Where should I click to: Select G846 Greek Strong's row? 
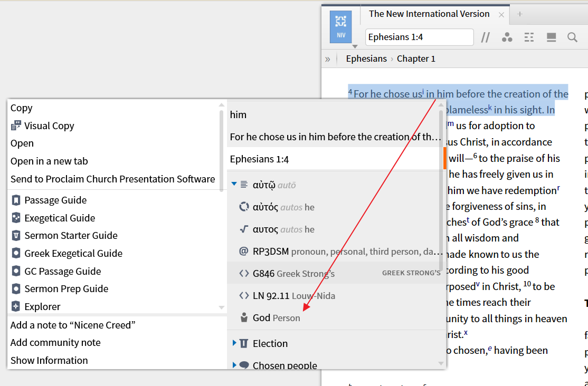[335, 273]
